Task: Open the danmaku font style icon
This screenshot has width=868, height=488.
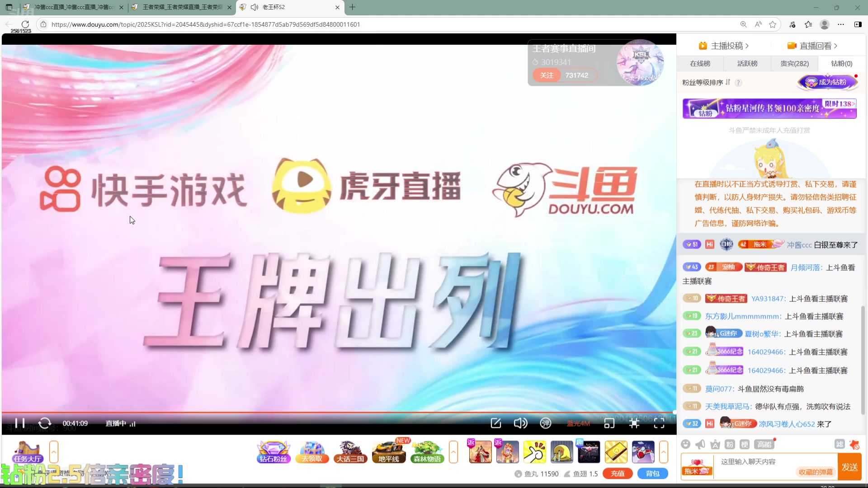Action: [715, 444]
